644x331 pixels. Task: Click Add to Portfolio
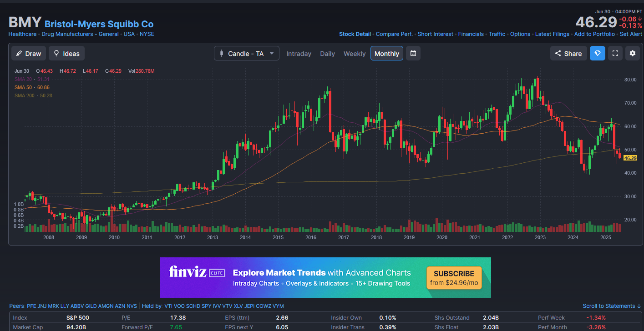594,34
